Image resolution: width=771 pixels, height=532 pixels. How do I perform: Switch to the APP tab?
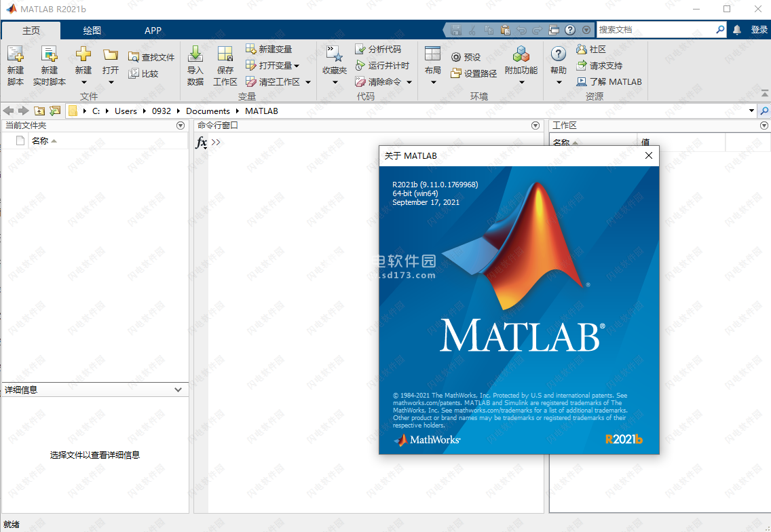pyautogui.click(x=153, y=31)
